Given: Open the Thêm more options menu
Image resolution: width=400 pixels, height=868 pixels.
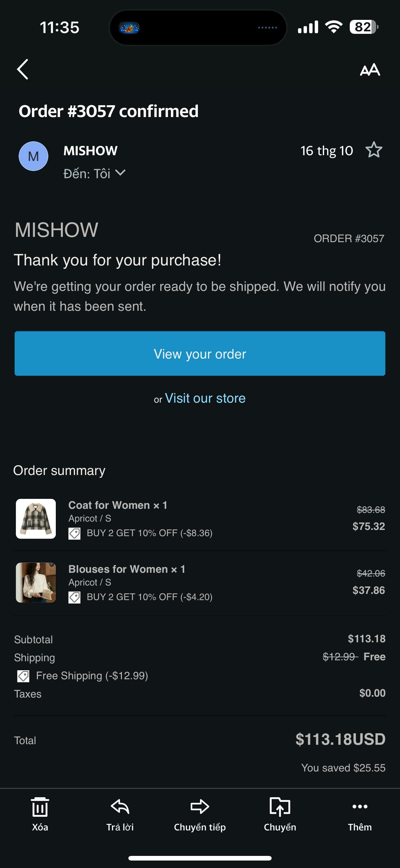Looking at the screenshot, I should pyautogui.click(x=360, y=813).
